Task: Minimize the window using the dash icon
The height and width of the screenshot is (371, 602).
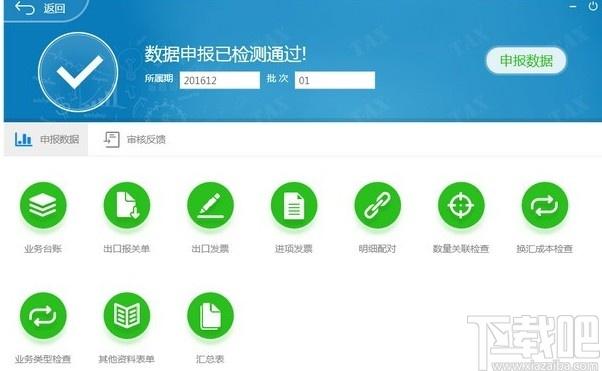Action: click(573, 7)
